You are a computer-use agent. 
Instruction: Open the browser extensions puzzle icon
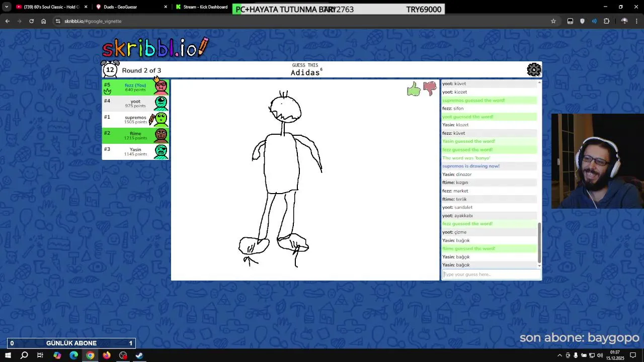[606, 21]
